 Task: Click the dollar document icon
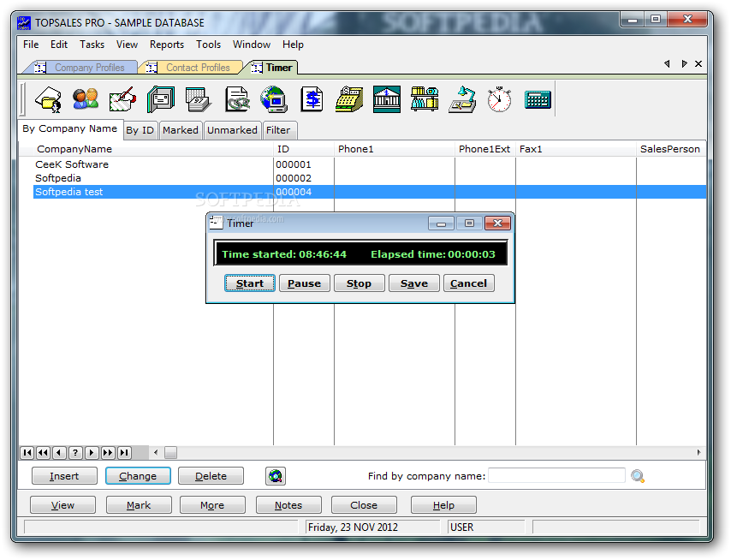click(312, 99)
